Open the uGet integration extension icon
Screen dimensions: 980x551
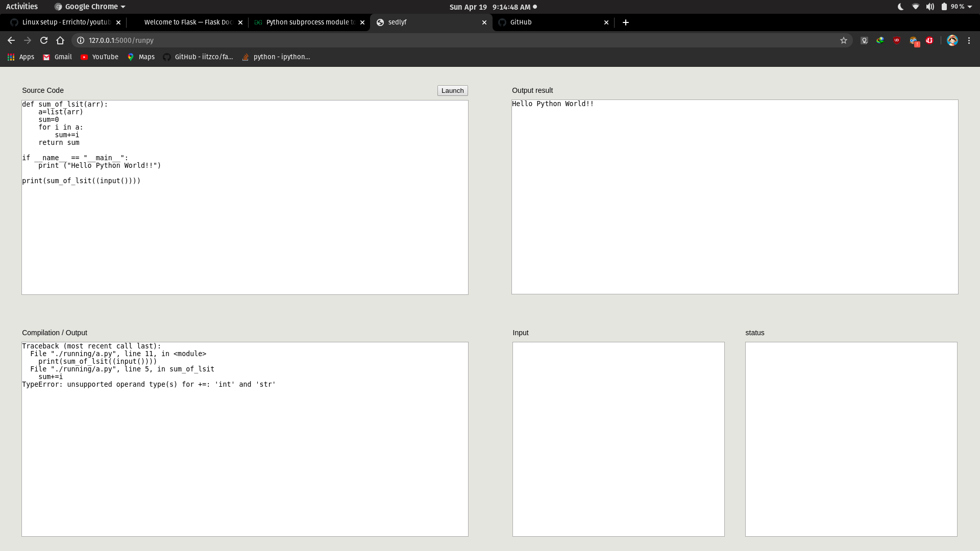(929, 40)
